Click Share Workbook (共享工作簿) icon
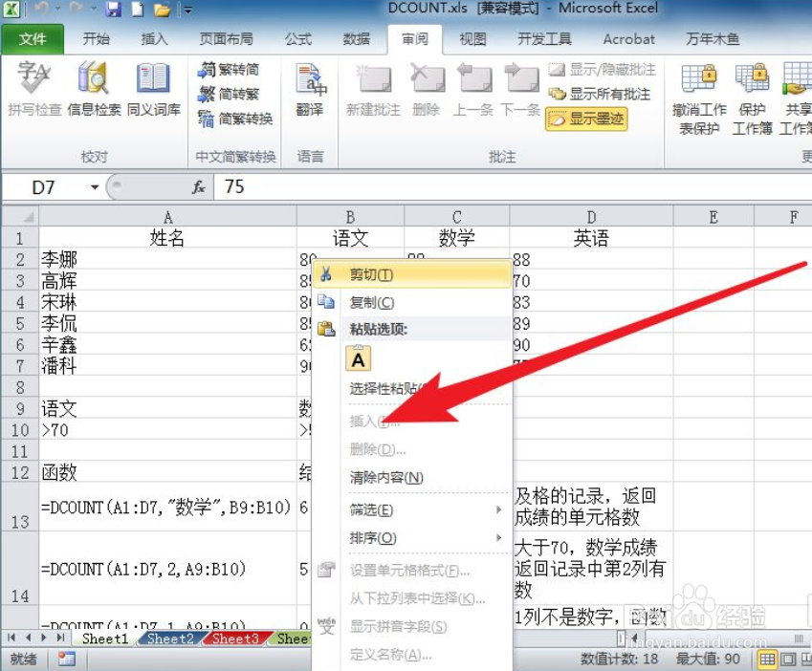Viewport: 812px width, 671px height. coord(797,98)
